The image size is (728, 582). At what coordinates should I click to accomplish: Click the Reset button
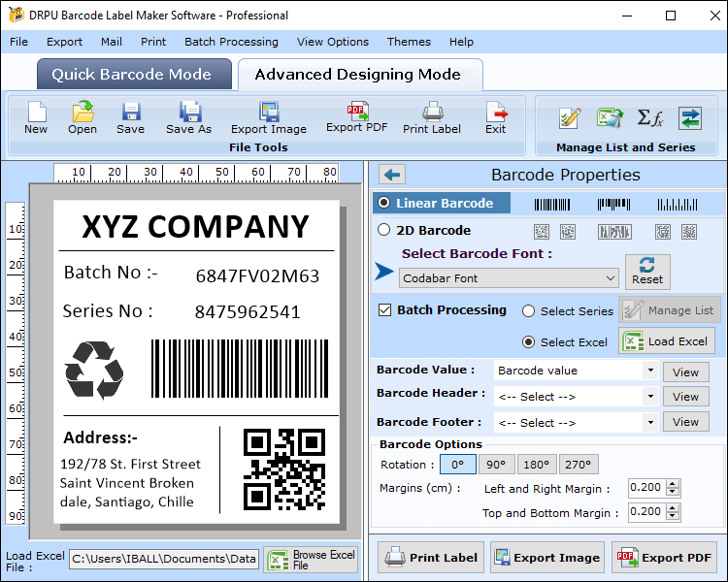tap(647, 271)
